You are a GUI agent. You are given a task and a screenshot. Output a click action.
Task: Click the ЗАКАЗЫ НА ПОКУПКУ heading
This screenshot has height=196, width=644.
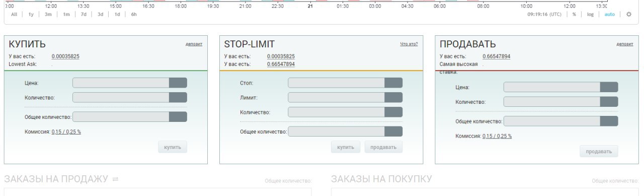381,179
